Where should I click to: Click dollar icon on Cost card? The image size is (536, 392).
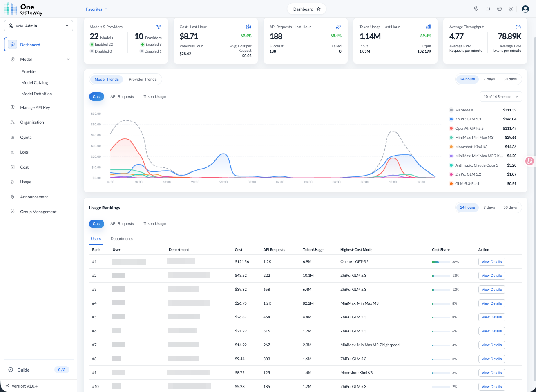pos(248,27)
